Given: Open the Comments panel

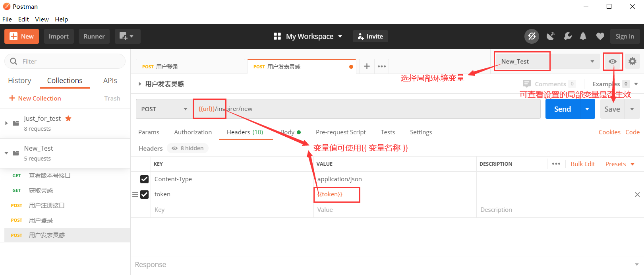Looking at the screenshot, I should pyautogui.click(x=549, y=84).
